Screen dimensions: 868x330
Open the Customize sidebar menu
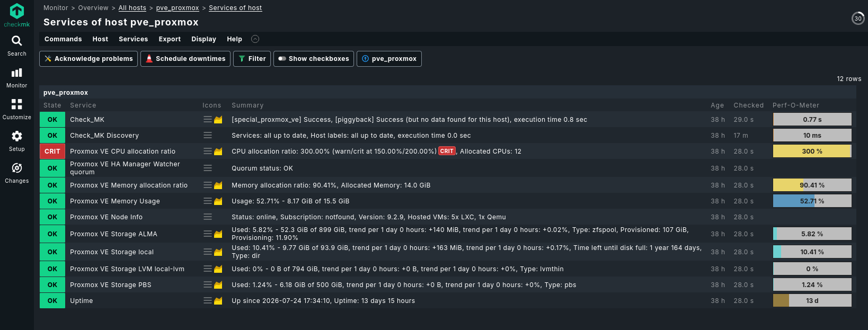[x=17, y=110]
